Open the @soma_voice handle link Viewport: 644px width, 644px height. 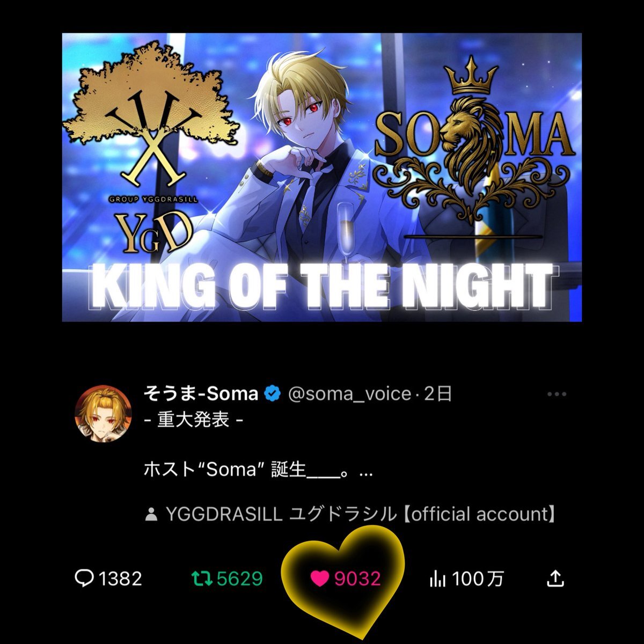[x=349, y=394]
